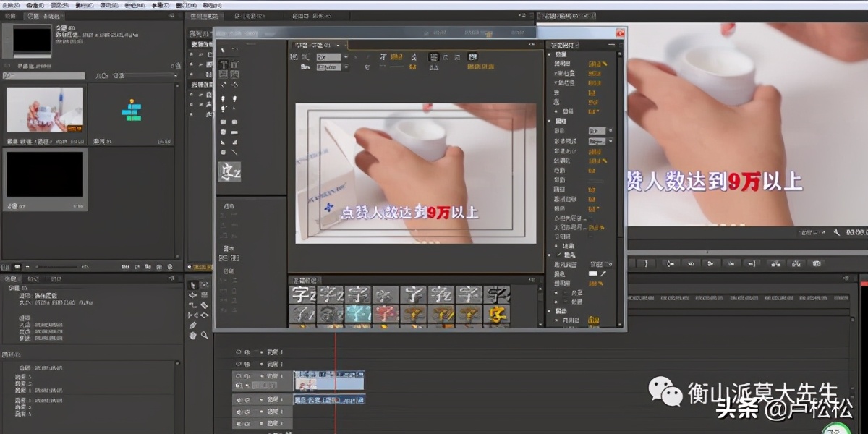Select the Razor tool in timeline tools
Screen dimensions: 868x434
(205, 305)
